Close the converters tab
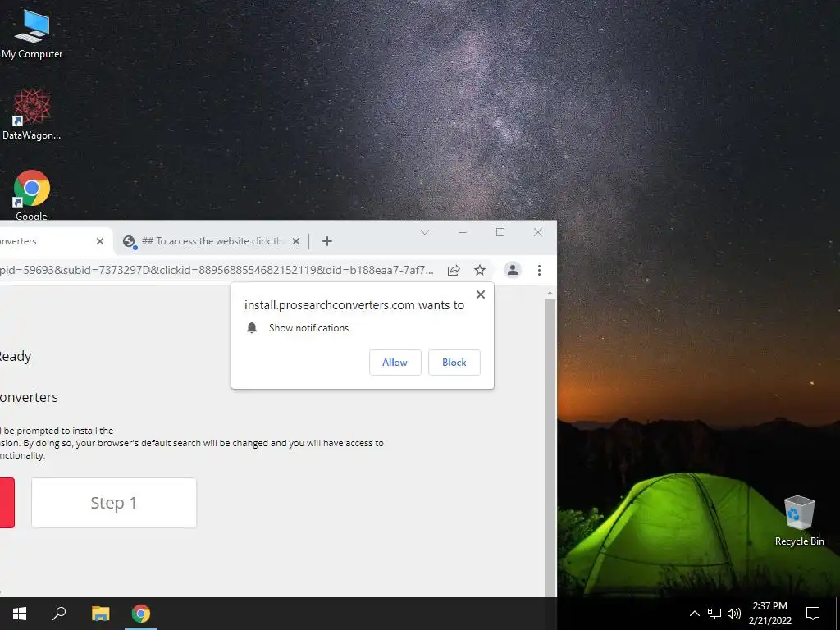840x630 pixels. point(99,241)
